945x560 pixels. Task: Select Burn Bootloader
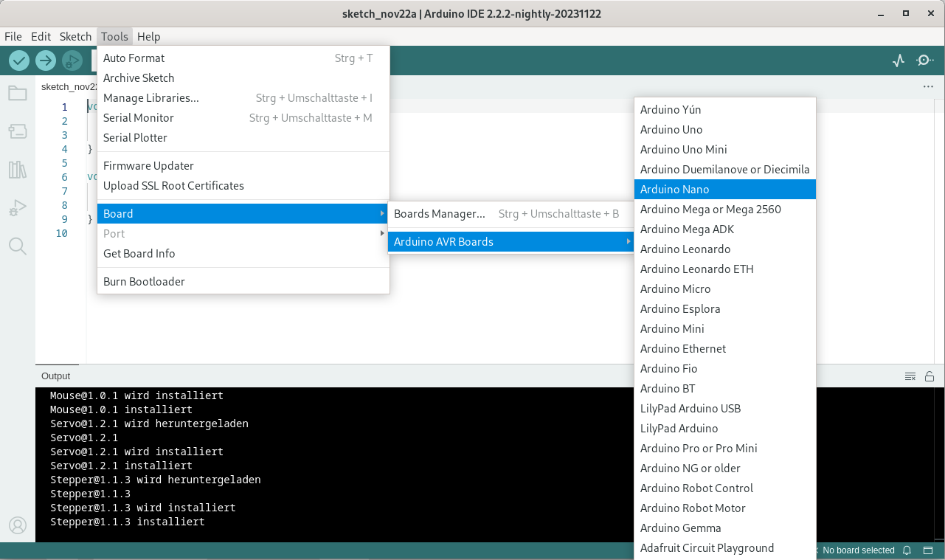click(243, 281)
